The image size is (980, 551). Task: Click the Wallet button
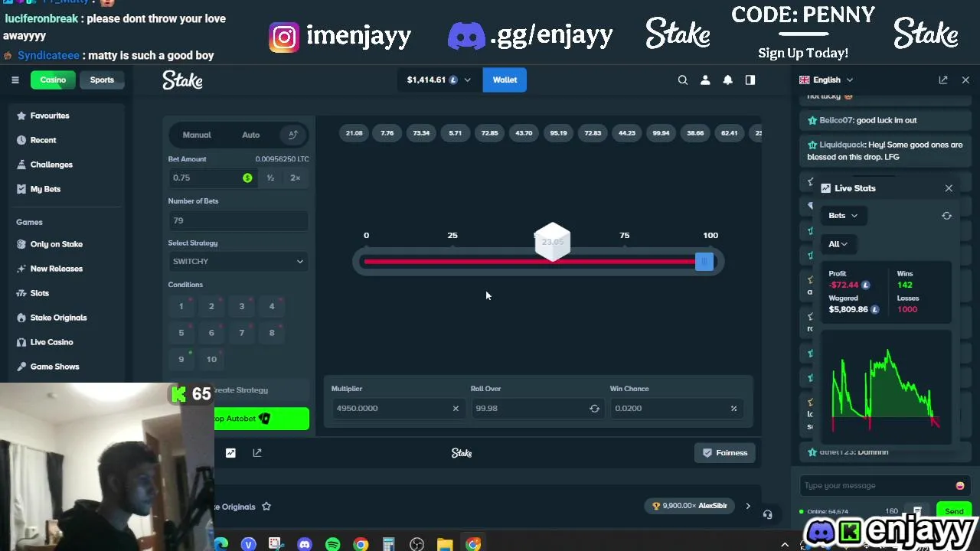click(505, 80)
